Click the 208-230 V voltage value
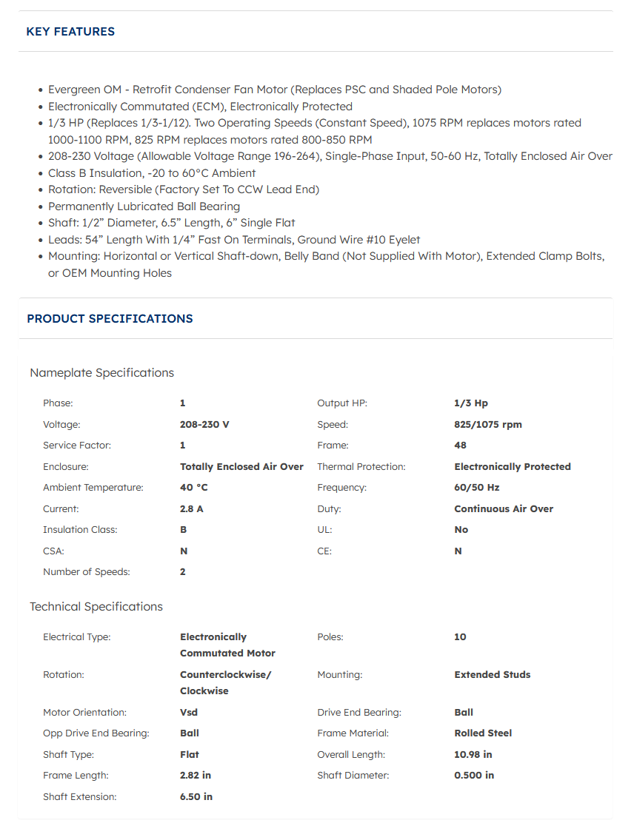The image size is (634, 840). click(204, 425)
